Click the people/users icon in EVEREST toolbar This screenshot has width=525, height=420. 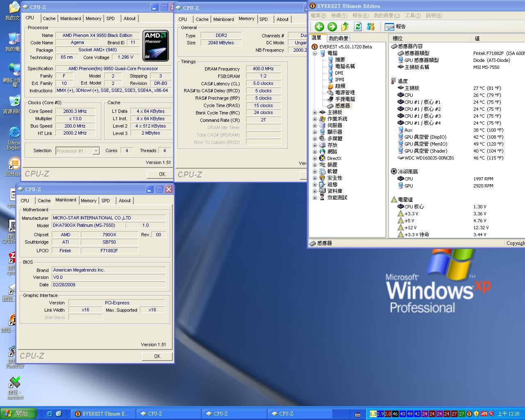[371, 27]
